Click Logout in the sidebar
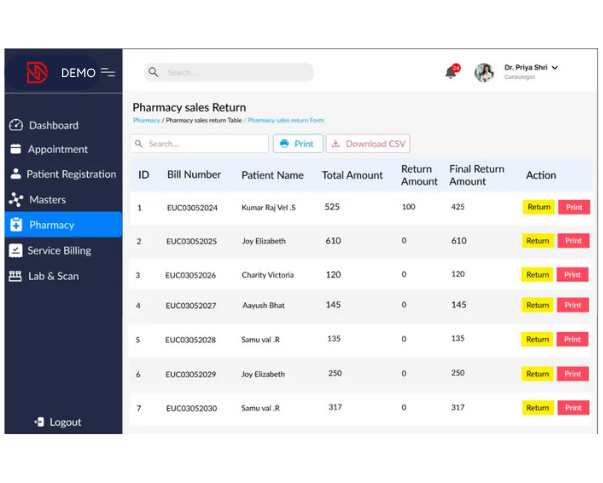 65,422
